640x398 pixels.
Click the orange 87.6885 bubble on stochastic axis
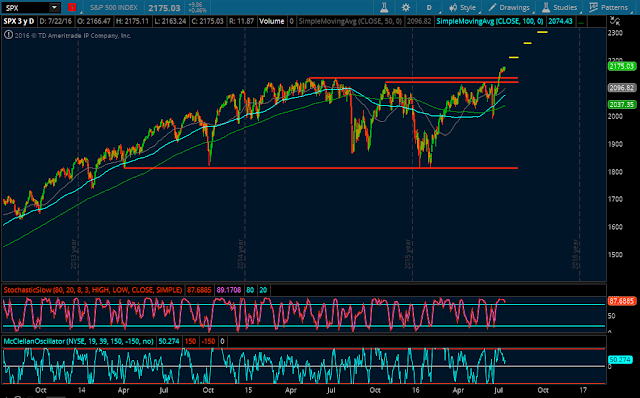pyautogui.click(x=622, y=301)
